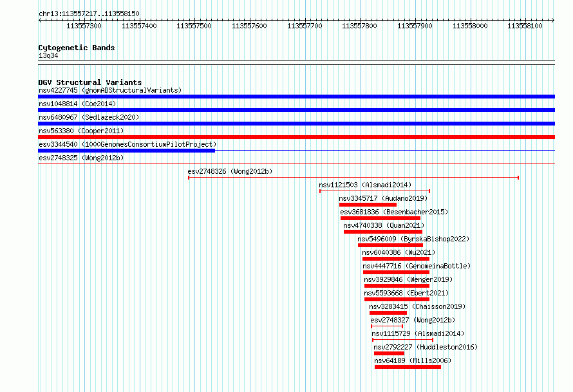
Task: Open the nsv2792227 (Huddleston2016) label
Action: coord(426,347)
